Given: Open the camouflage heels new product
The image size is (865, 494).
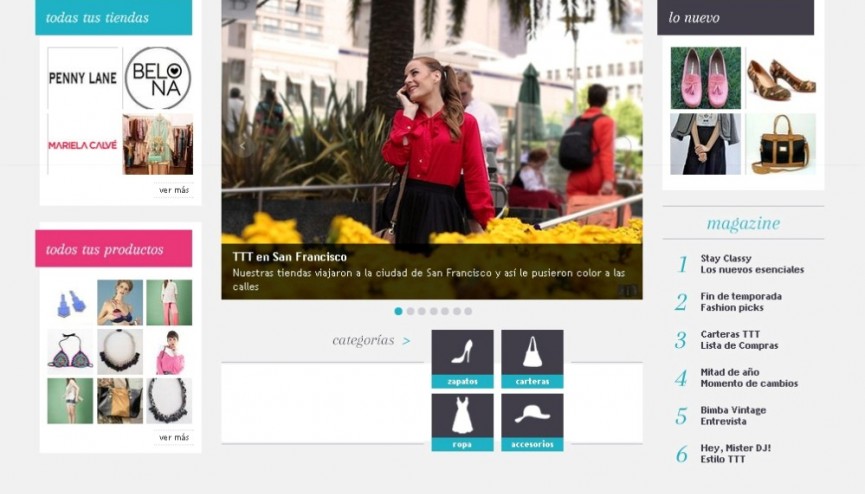Looking at the screenshot, I should coord(781,78).
